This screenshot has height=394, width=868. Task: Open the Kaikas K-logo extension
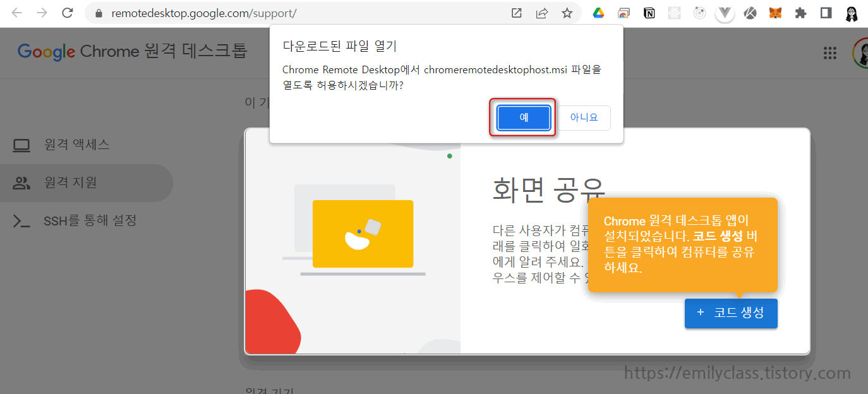click(x=750, y=13)
